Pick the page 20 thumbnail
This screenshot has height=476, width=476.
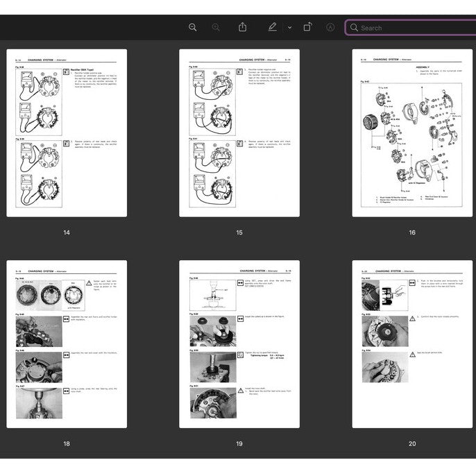pyautogui.click(x=412, y=344)
